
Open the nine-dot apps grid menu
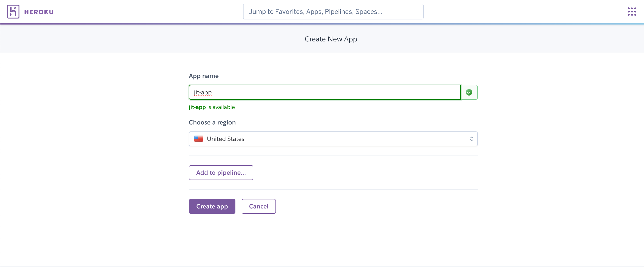631,12
